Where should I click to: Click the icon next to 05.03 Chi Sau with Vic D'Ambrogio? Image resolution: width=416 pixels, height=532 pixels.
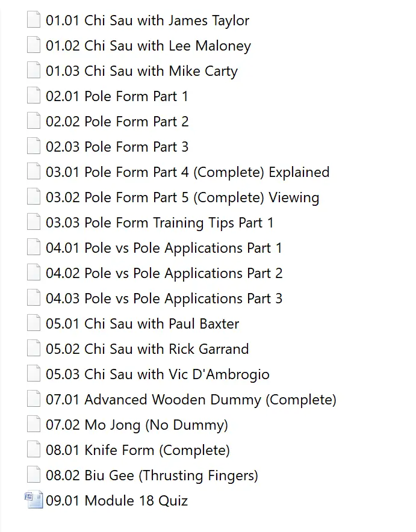click(34, 374)
